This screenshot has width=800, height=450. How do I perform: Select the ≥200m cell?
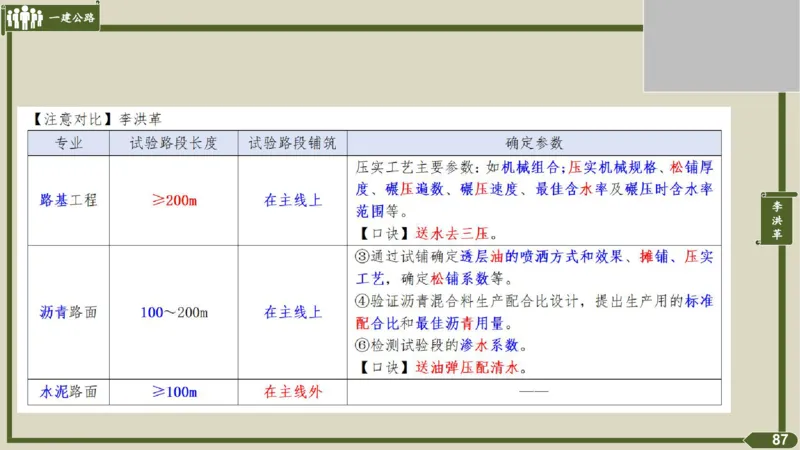point(173,200)
